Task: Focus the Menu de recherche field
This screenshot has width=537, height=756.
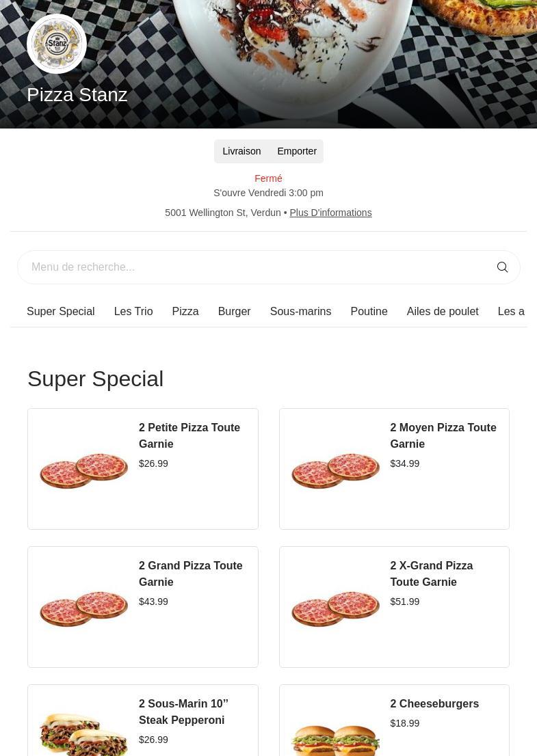Action: pos(253,267)
